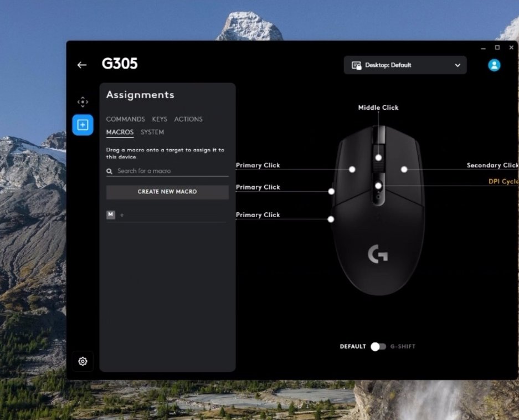Click the Search for a macro field
519x420 pixels.
[x=167, y=171]
